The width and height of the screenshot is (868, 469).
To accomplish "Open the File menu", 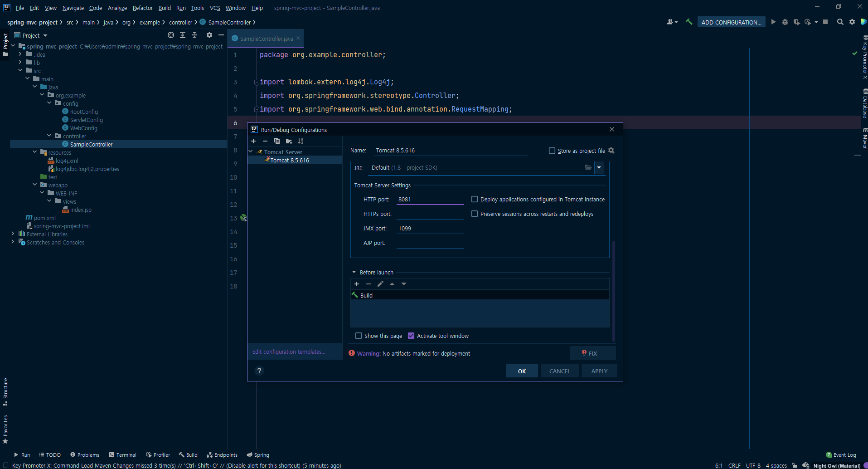I will click(20, 8).
